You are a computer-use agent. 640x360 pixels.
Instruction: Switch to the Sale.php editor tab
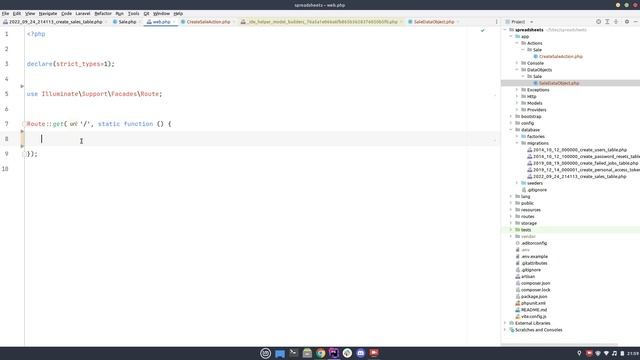[x=127, y=22]
